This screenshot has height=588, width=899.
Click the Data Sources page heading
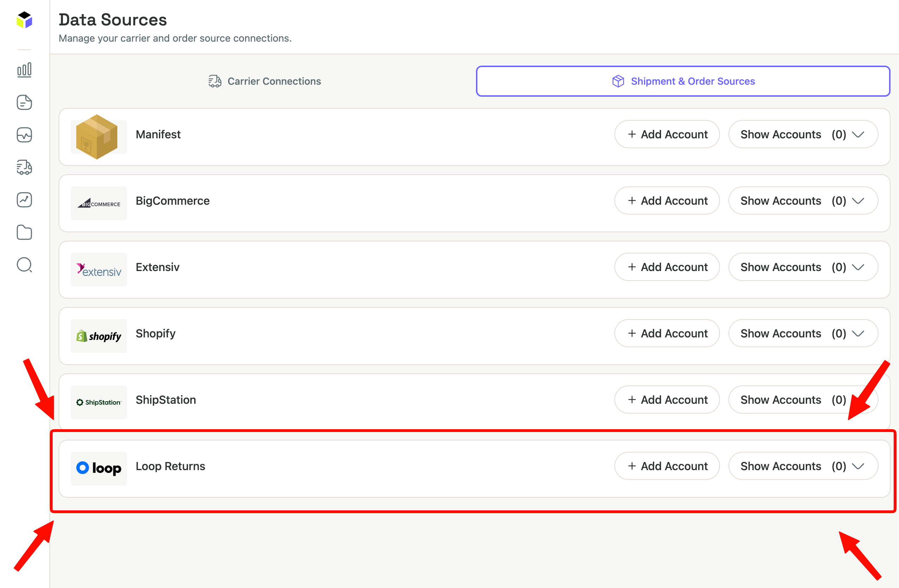tap(113, 20)
